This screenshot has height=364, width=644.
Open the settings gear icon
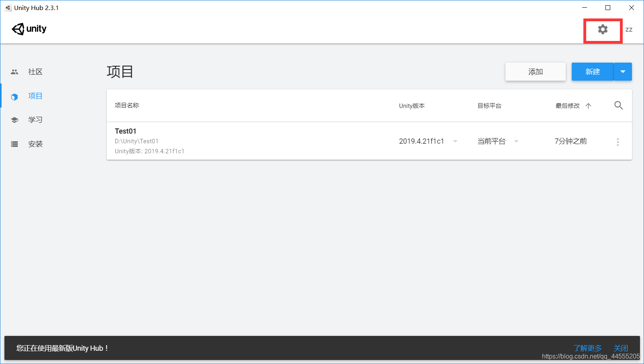[x=603, y=29]
